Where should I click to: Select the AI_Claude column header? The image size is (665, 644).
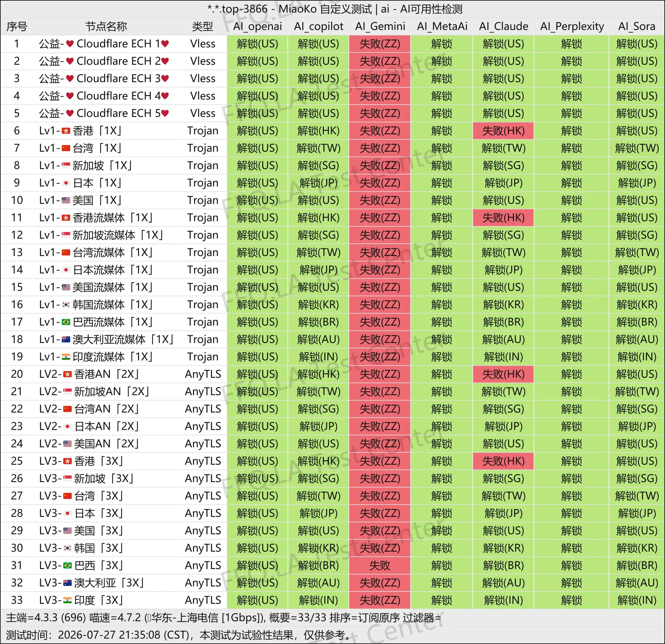[x=504, y=26]
